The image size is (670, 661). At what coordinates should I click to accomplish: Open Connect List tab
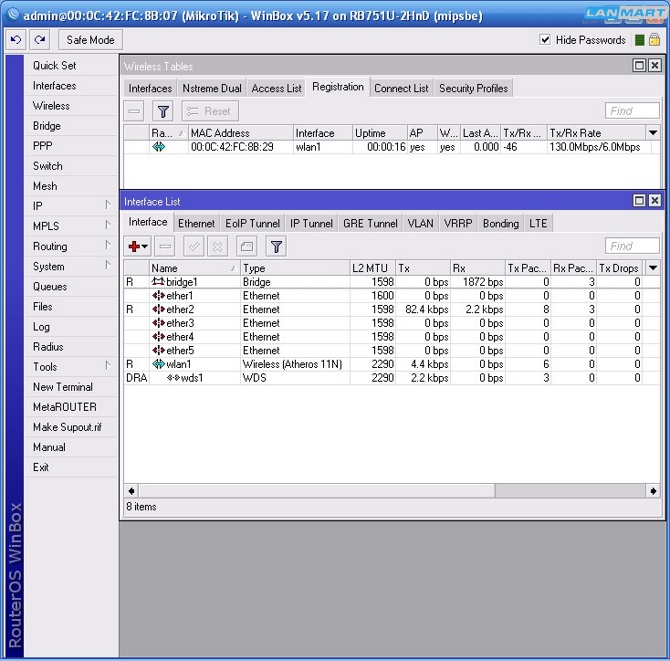point(401,88)
